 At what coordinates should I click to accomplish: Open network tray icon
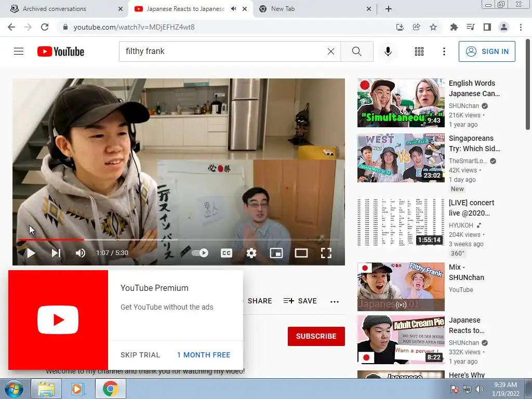pos(467,389)
